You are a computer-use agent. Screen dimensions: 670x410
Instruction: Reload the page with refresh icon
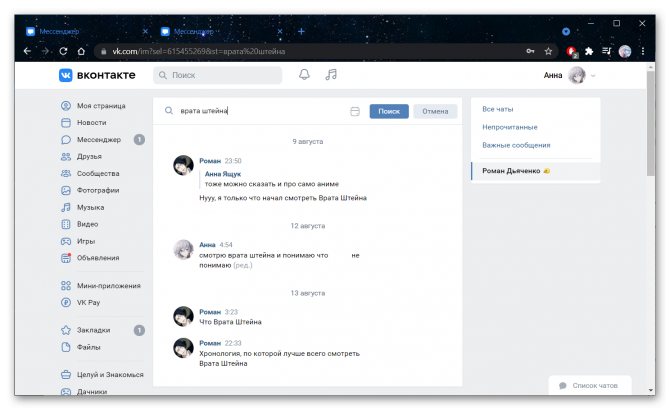[63, 51]
